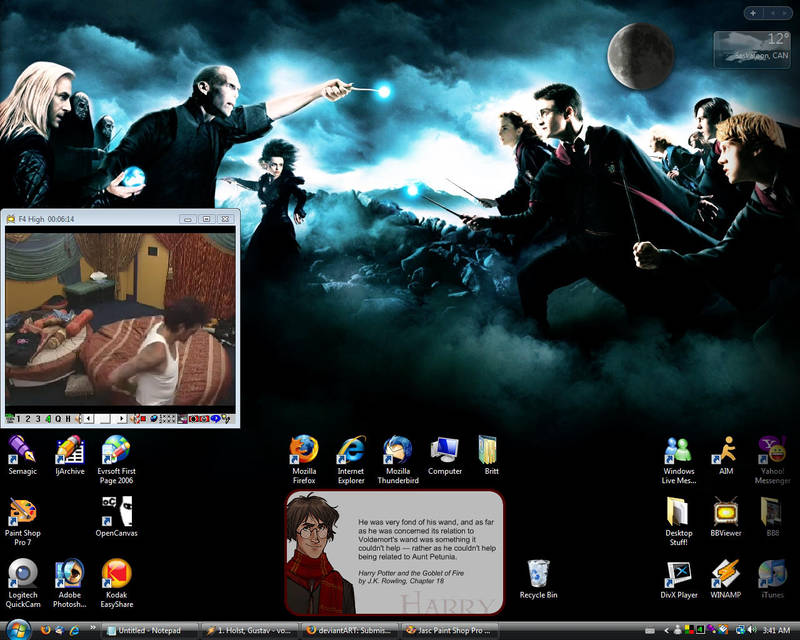Launch Windows Live Messenger shortcut
The width and height of the screenshot is (800, 640).
[679, 460]
